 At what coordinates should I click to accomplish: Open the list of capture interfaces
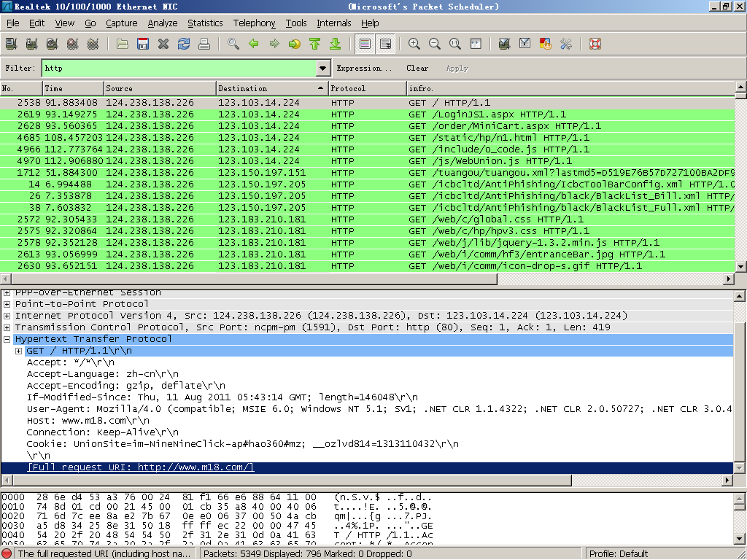12,44
